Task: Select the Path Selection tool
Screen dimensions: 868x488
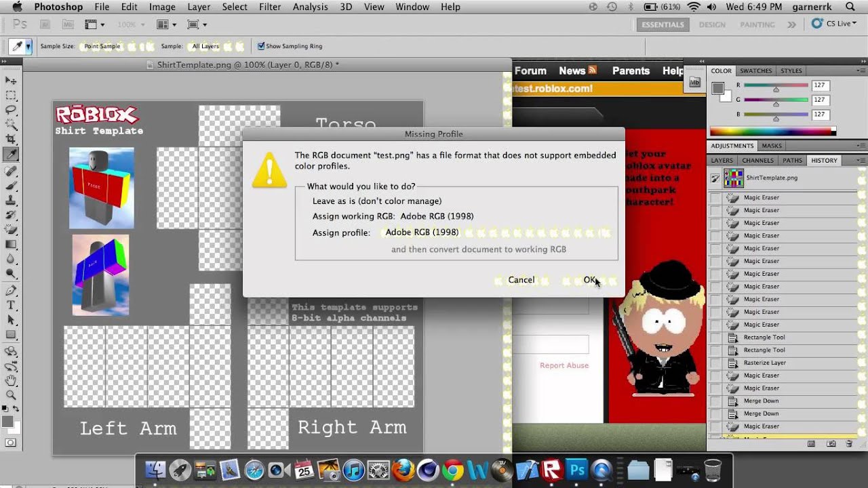Action: [x=11, y=320]
